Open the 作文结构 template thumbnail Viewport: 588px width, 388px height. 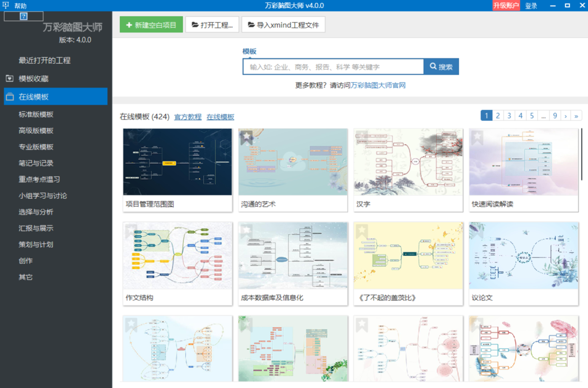coord(177,255)
